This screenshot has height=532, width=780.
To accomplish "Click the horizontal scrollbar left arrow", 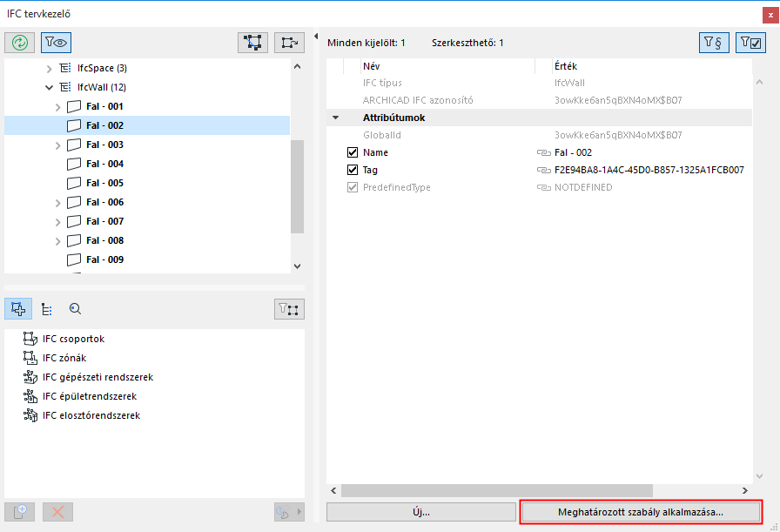I will coord(333,491).
